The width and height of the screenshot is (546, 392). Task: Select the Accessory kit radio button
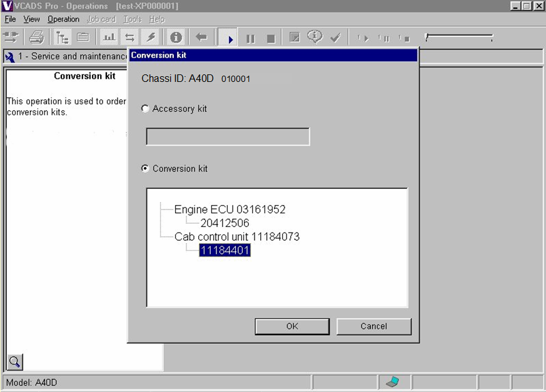click(145, 109)
